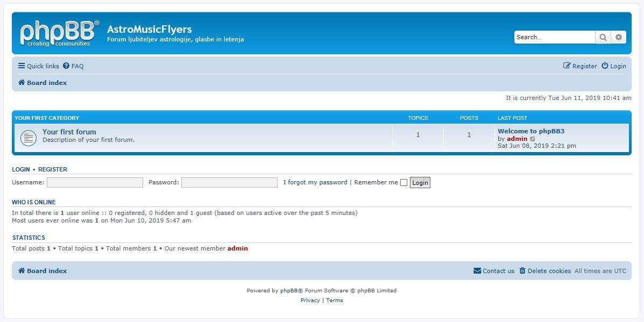Viewport: 644px width, 322px height.
Task: Focus the Username input field
Action: coord(95,183)
